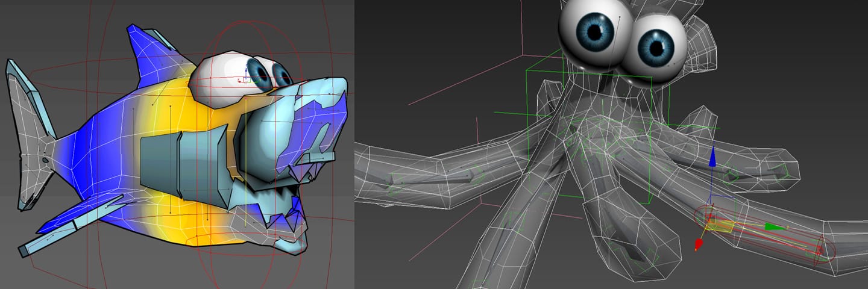The image size is (868, 289).
Task: Select the shark's dorsal fin
Action: click(148, 54)
